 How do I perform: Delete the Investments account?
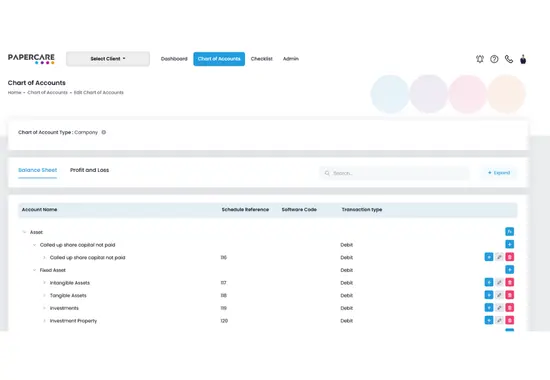click(510, 307)
